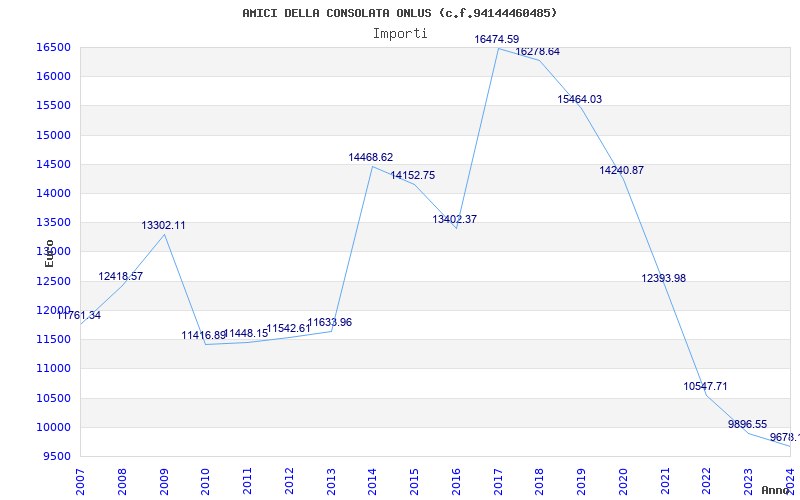This screenshot has width=800, height=500.
Task: Click the data label 14152.75
Action: (x=413, y=176)
